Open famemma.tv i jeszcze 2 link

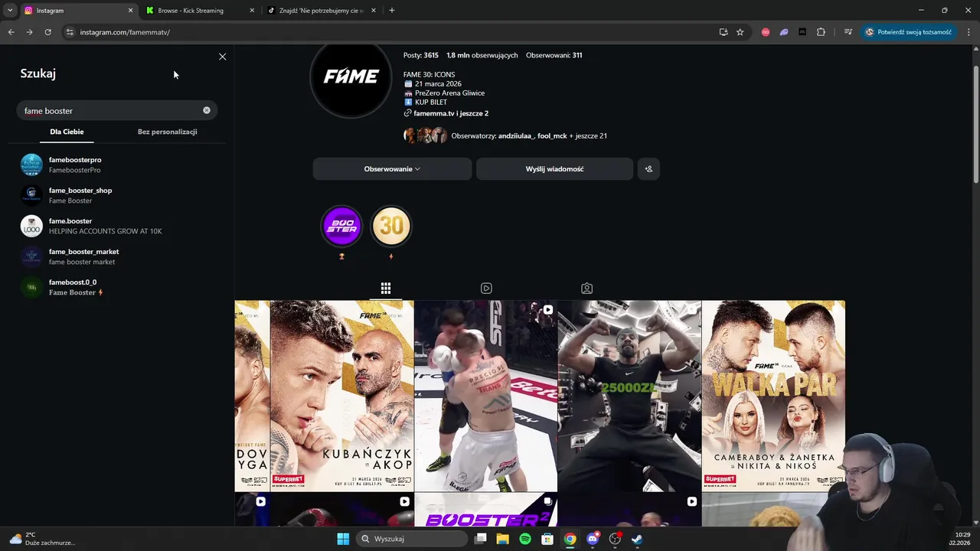[451, 113]
